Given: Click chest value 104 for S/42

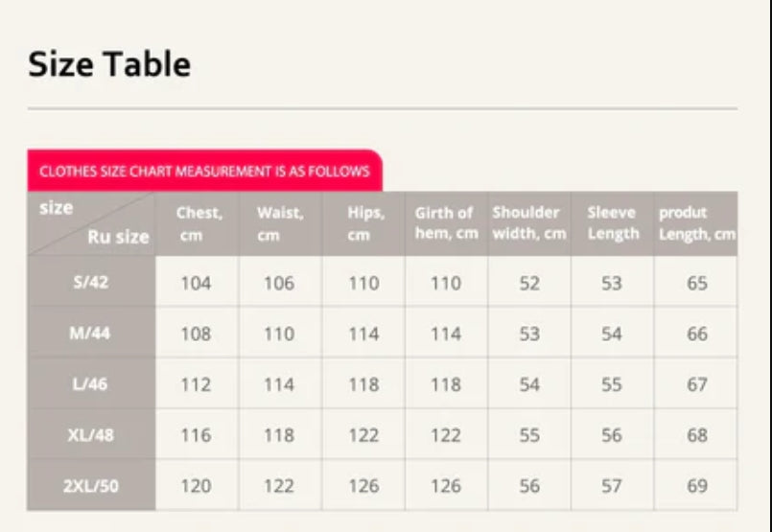Looking at the screenshot, I should coord(196,283).
